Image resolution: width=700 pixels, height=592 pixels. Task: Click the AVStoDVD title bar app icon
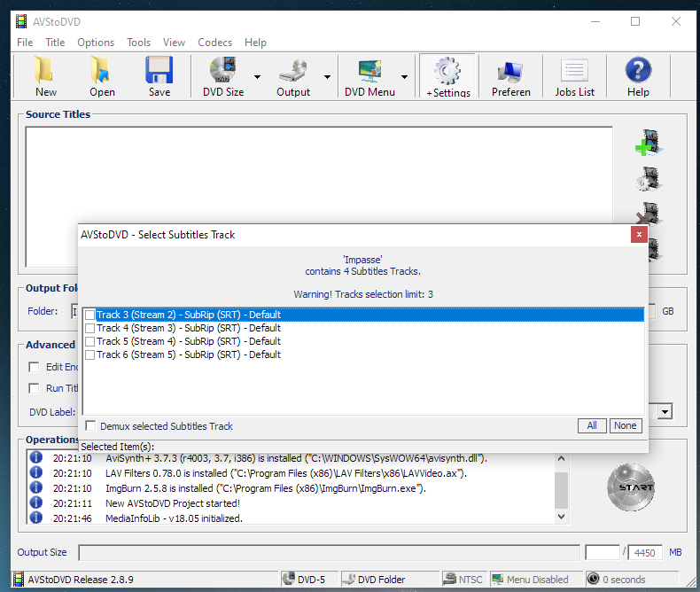20,21
